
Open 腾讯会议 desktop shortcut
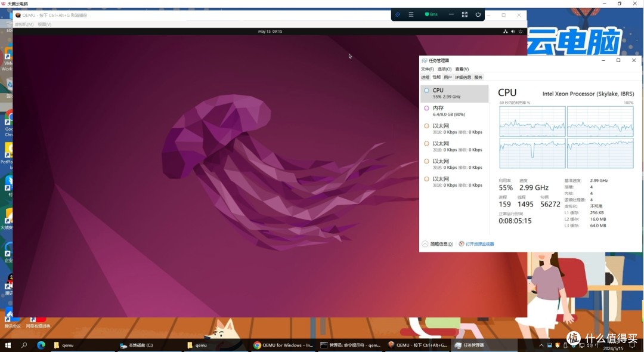point(11,320)
